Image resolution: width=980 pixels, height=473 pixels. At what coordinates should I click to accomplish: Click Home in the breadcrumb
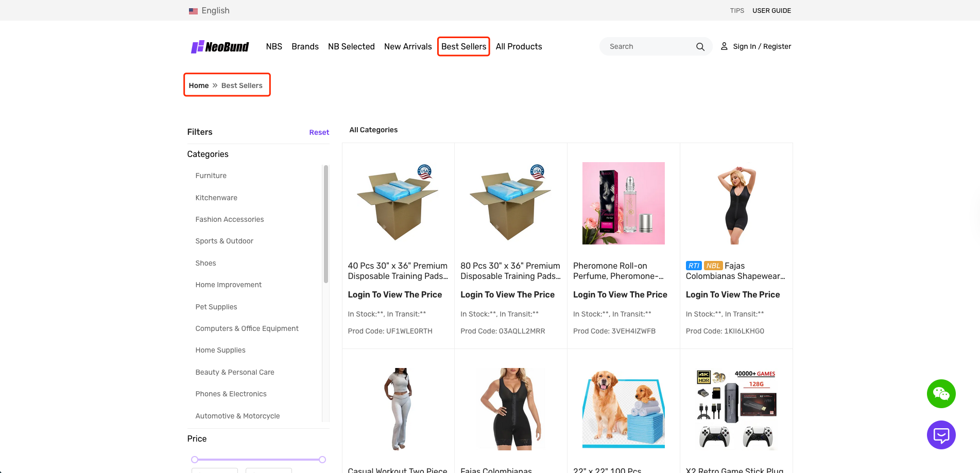(x=199, y=85)
